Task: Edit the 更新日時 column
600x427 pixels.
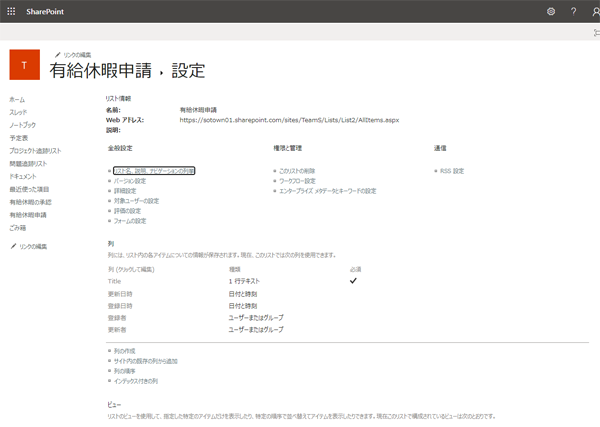Action: click(120, 294)
